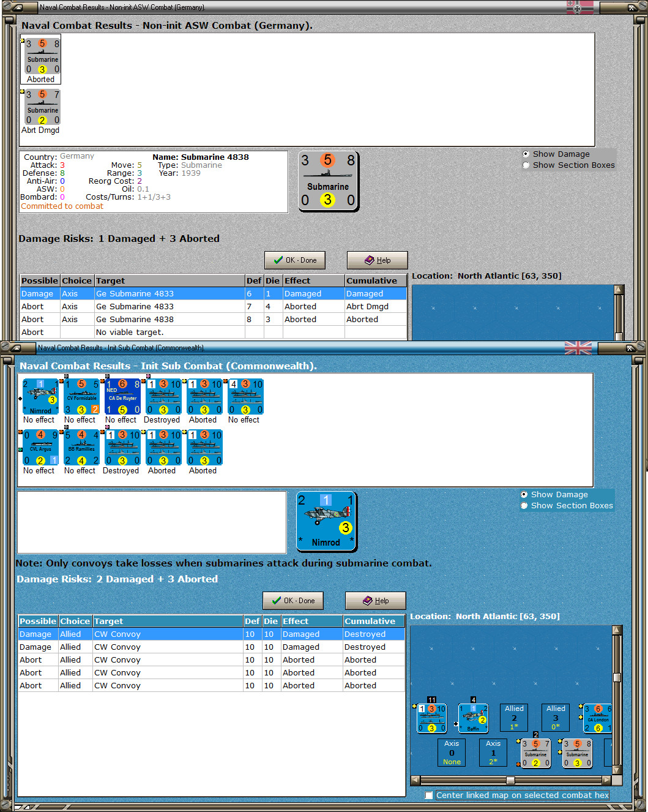
Task: Select the CV Formidable counter
Action: point(81,397)
